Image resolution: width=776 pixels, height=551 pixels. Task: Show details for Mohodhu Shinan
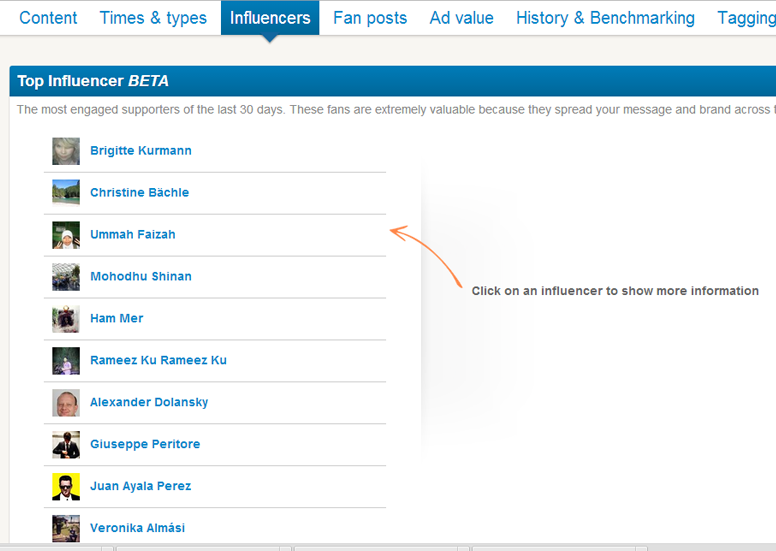click(x=141, y=276)
